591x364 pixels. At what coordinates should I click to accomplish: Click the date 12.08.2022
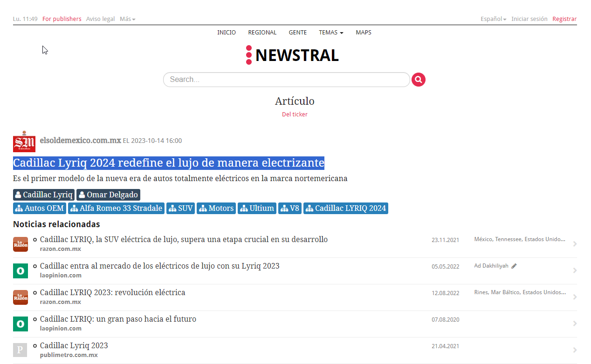(x=445, y=293)
